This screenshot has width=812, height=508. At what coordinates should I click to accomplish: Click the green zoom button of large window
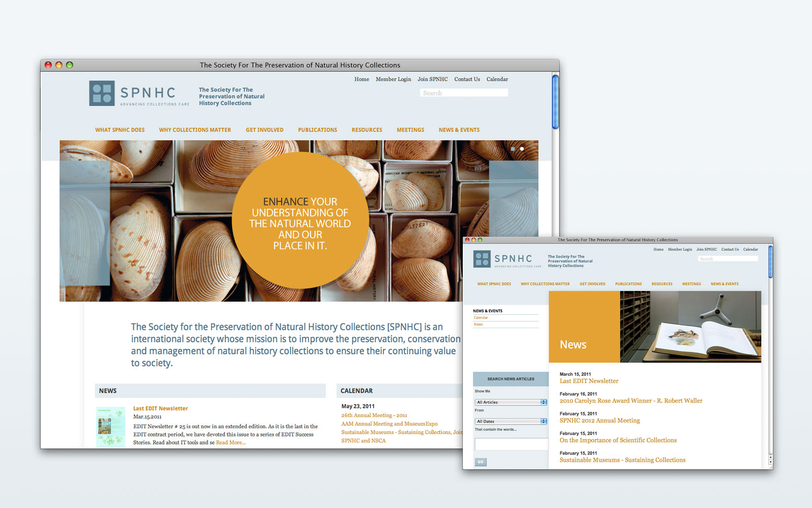[70, 65]
